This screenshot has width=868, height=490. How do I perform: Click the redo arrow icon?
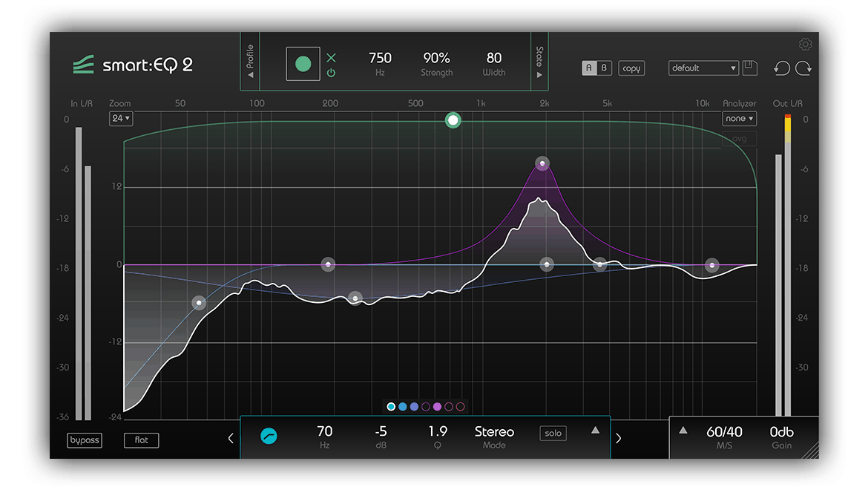click(x=803, y=68)
